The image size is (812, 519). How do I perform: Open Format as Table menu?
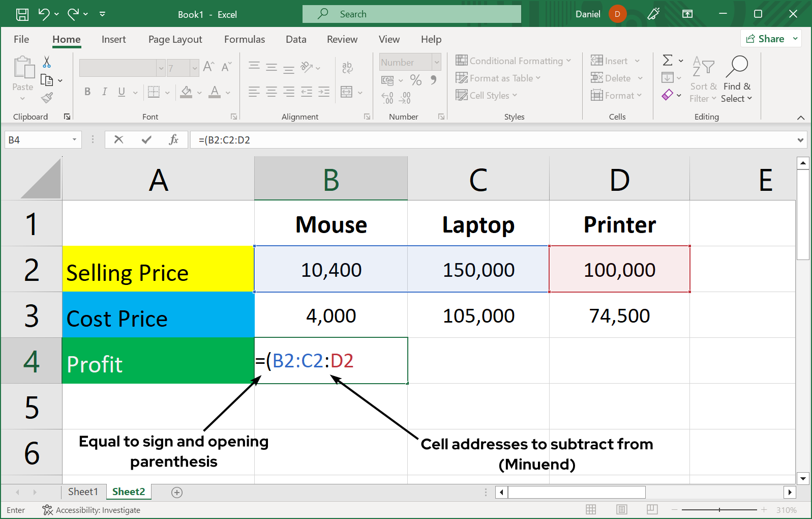point(498,78)
